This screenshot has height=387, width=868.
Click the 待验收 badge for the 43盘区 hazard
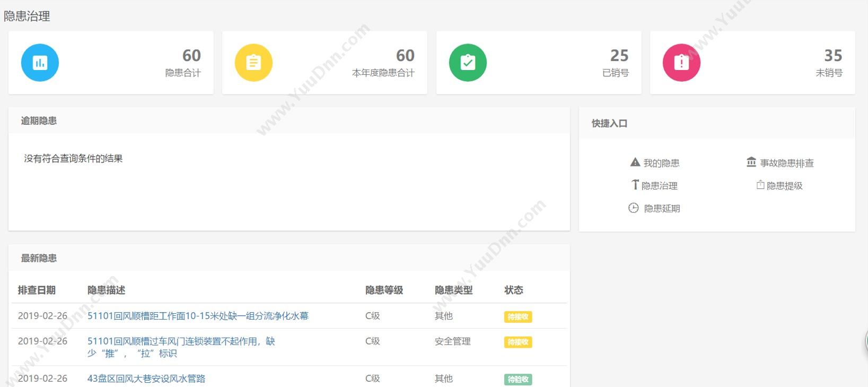(518, 380)
